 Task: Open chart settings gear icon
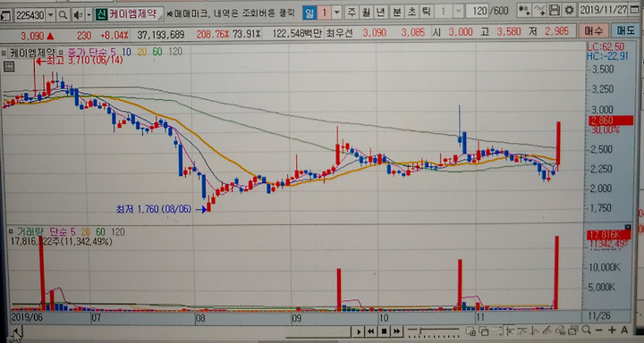tap(569, 10)
